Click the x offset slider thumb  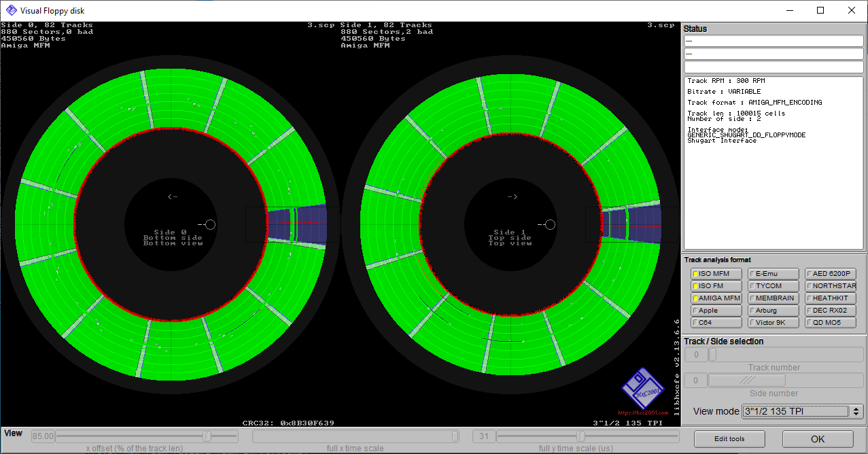[207, 436]
